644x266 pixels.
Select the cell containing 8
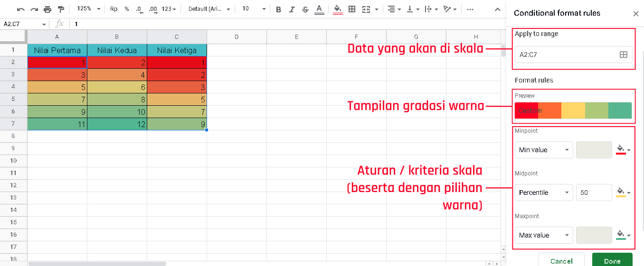tap(117, 99)
